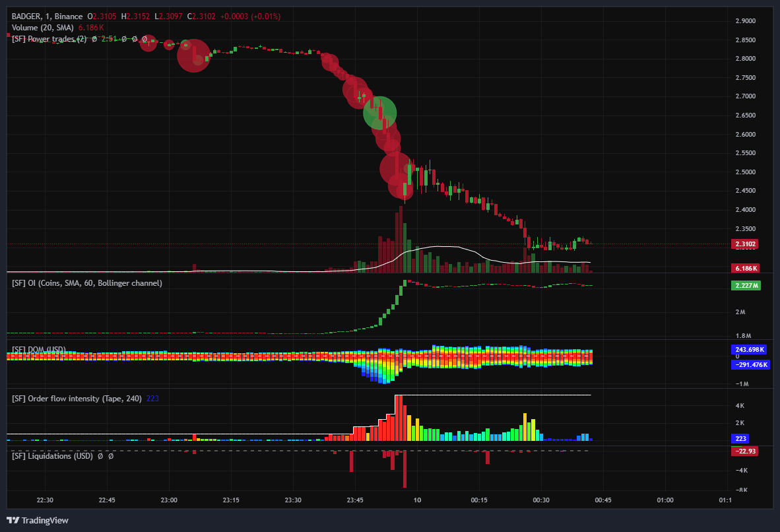Click the 00:30 time axis label
Image resolution: width=780 pixels, height=532 pixels.
541,500
